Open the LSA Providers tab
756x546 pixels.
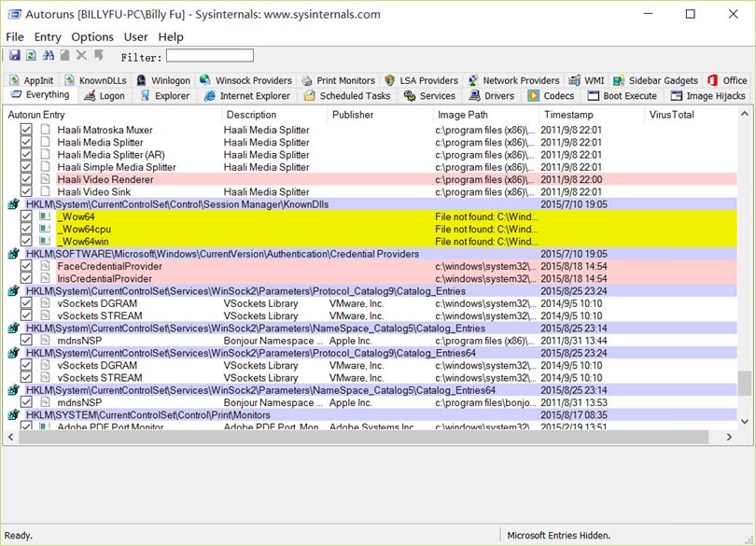tap(421, 80)
